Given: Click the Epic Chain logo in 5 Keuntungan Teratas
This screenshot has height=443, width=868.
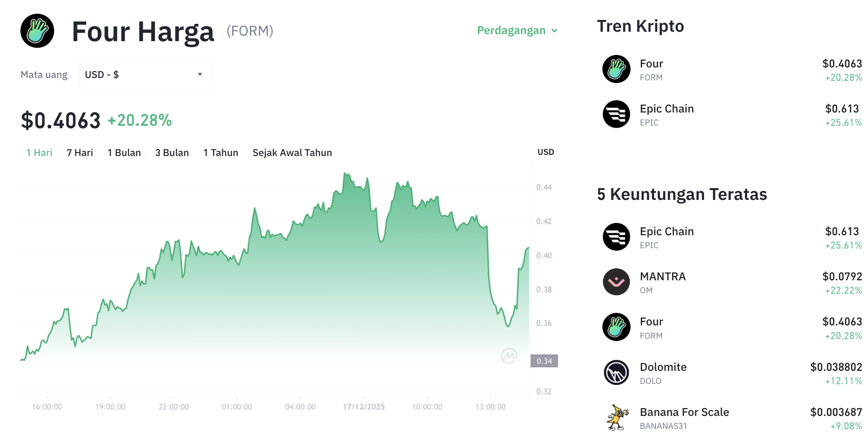Looking at the screenshot, I should point(616,237).
